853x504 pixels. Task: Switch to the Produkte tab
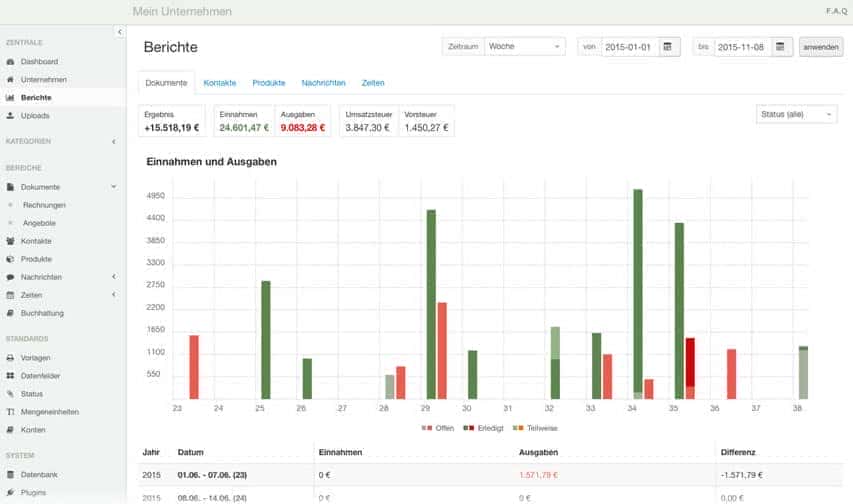click(x=268, y=83)
